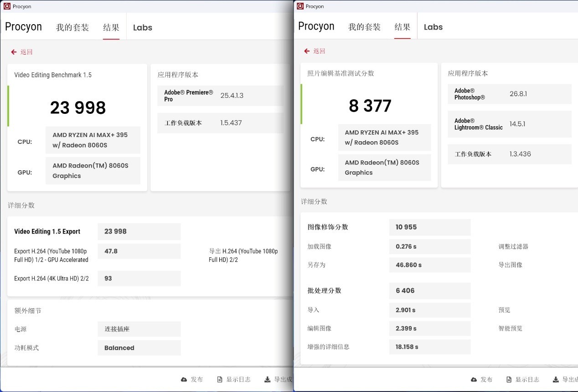Click GPU name field in left window
Viewport: 578px width, 392px height.
[x=93, y=171]
